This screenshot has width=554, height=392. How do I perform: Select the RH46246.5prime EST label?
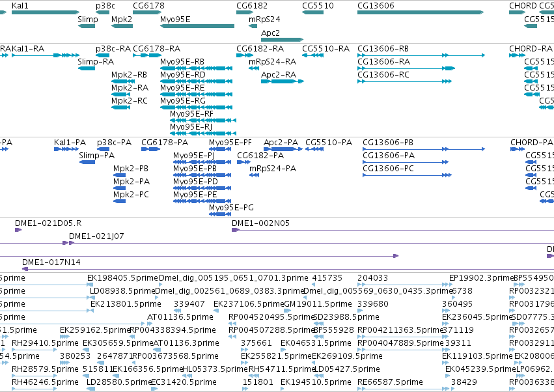point(45,382)
